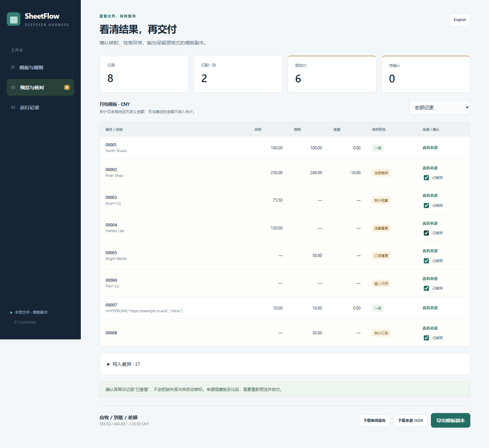Screen dimensions: 489x448
Task: Click the -10.00 差额 value
Action: (x=355, y=173)
